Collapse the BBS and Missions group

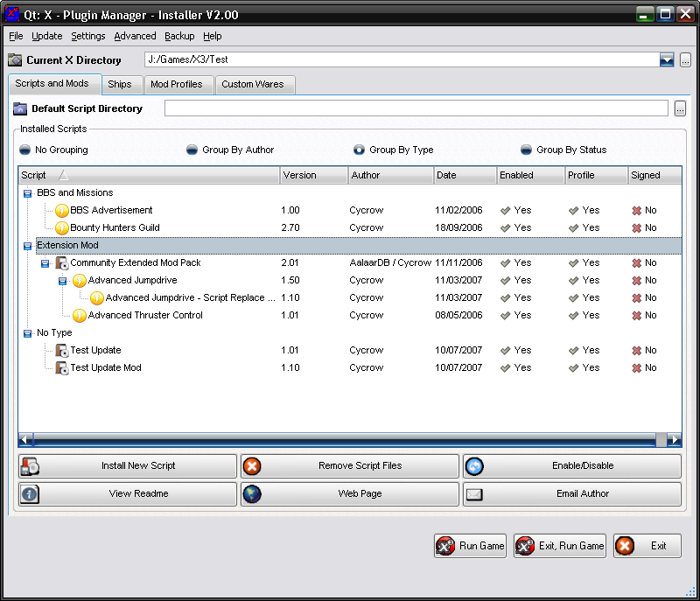27,192
